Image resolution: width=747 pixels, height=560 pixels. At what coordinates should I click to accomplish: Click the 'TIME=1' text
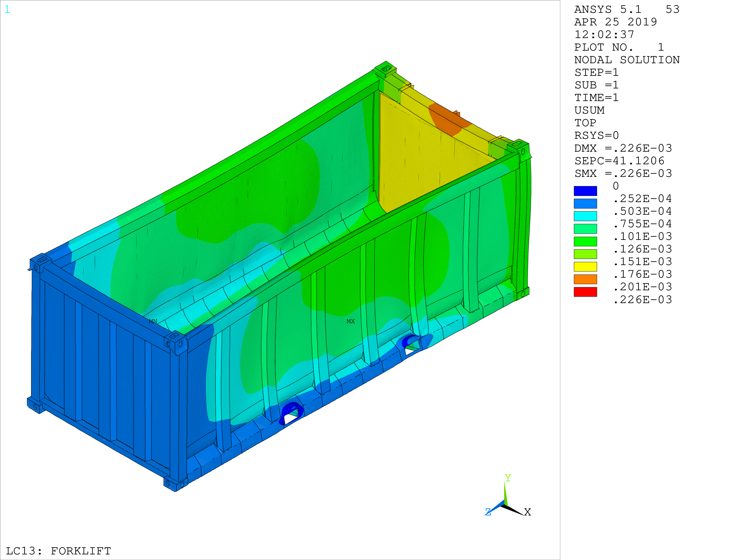[597, 98]
